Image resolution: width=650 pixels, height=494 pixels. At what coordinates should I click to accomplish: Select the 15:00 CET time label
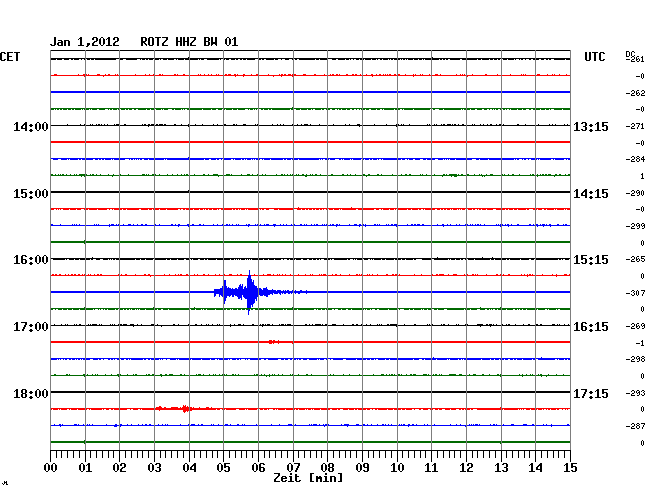click(x=31, y=194)
